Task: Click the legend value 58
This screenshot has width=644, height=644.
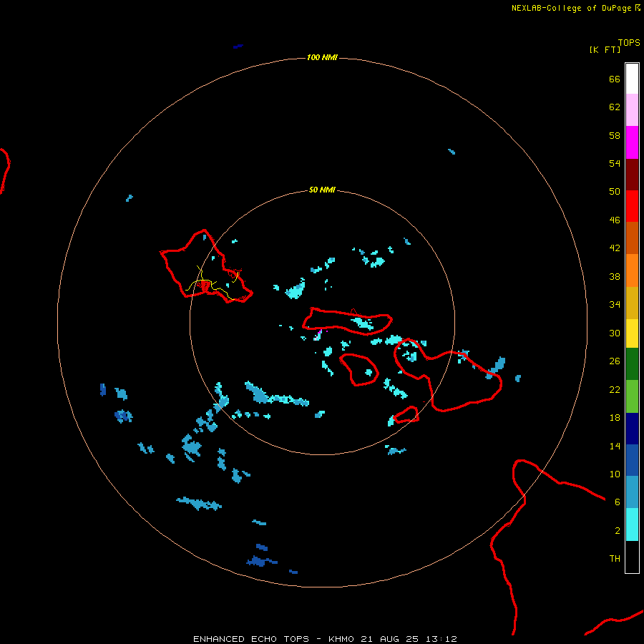Action: click(x=615, y=135)
